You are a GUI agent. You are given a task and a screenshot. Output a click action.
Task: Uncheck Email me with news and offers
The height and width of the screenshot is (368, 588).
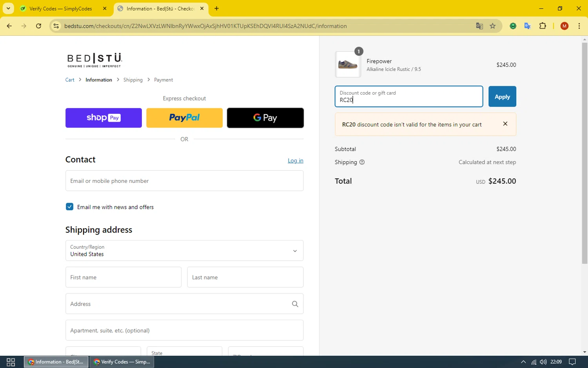[69, 207]
